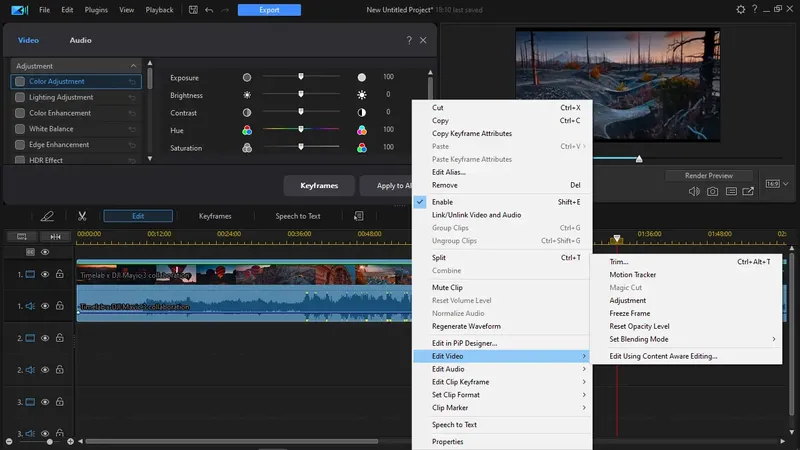Click the Export button
Screen dimensions: 800x450
coord(269,10)
